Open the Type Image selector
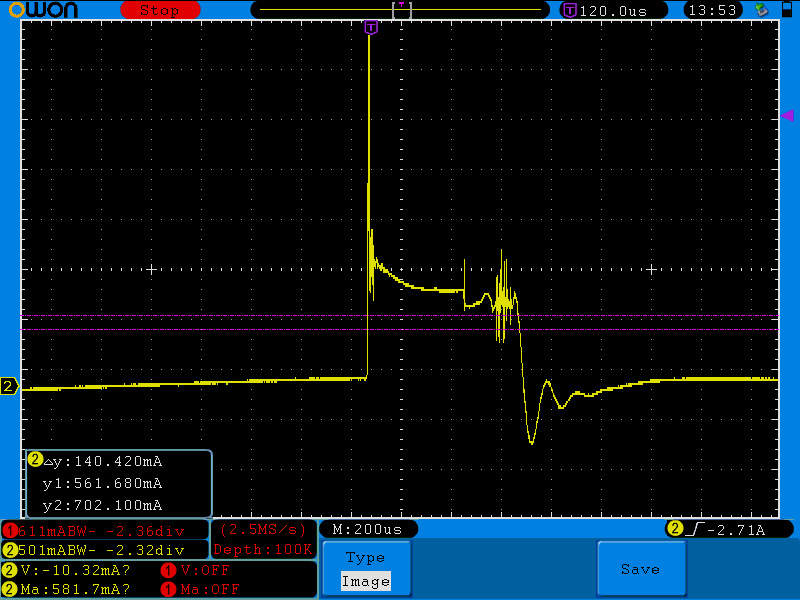The image size is (800, 600). 365,569
